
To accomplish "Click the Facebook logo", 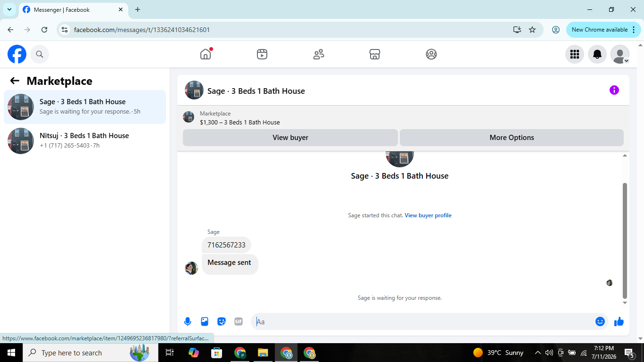I will [x=17, y=54].
